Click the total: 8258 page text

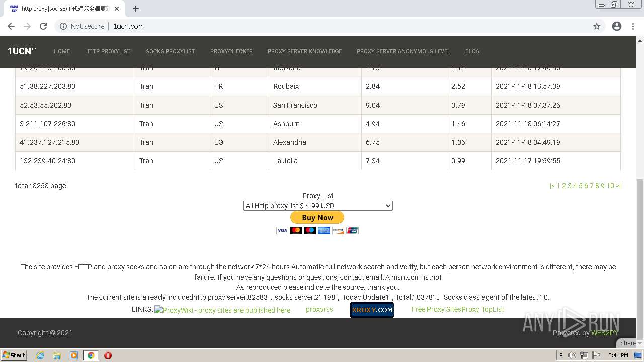coord(41,186)
